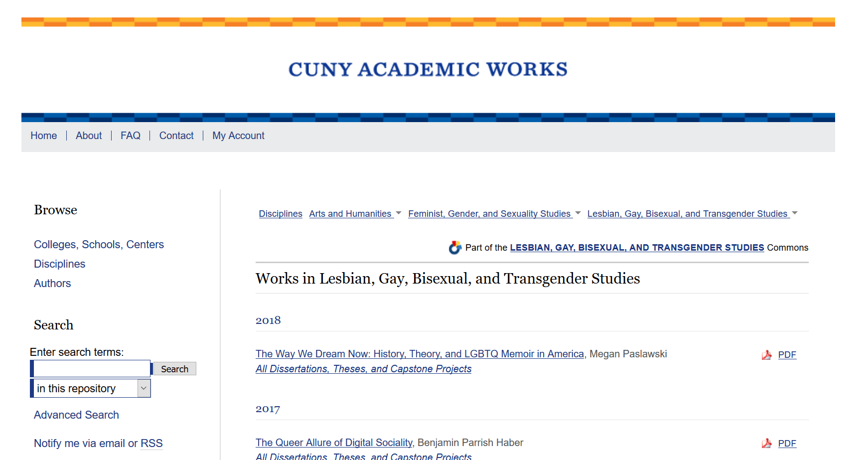Click the author name 'Megan Paslawski'
The height and width of the screenshot is (460, 868).
628,354
